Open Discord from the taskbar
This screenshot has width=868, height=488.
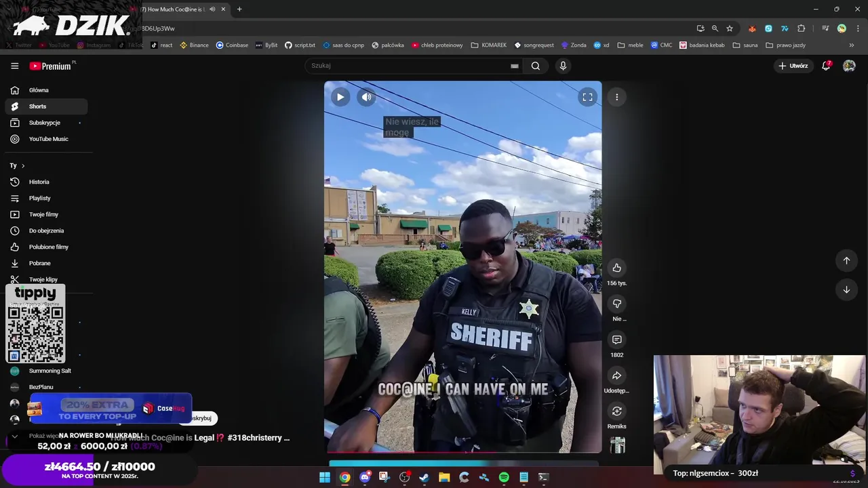[x=365, y=477]
